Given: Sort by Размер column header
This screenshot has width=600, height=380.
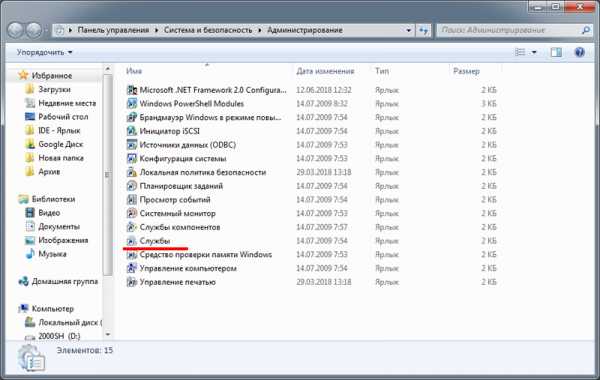Looking at the screenshot, I should [x=466, y=71].
